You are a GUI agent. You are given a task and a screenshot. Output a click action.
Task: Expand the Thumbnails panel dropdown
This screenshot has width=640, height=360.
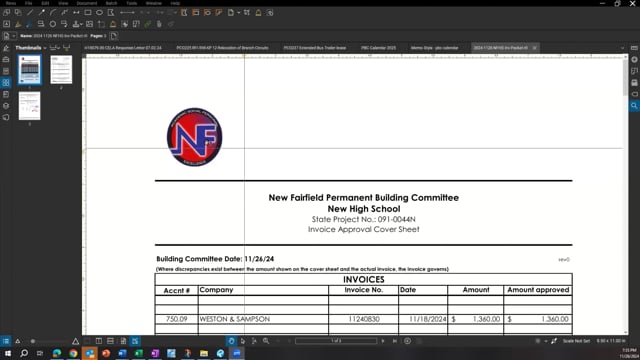pyautogui.click(x=44, y=48)
